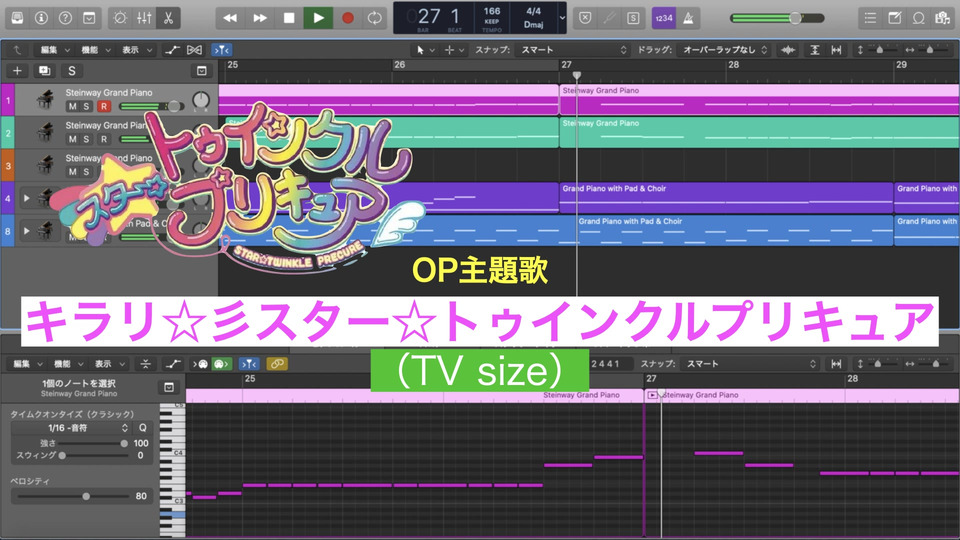Solo track 1 Steinway Grand Piano
The image size is (960, 540).
[86, 106]
